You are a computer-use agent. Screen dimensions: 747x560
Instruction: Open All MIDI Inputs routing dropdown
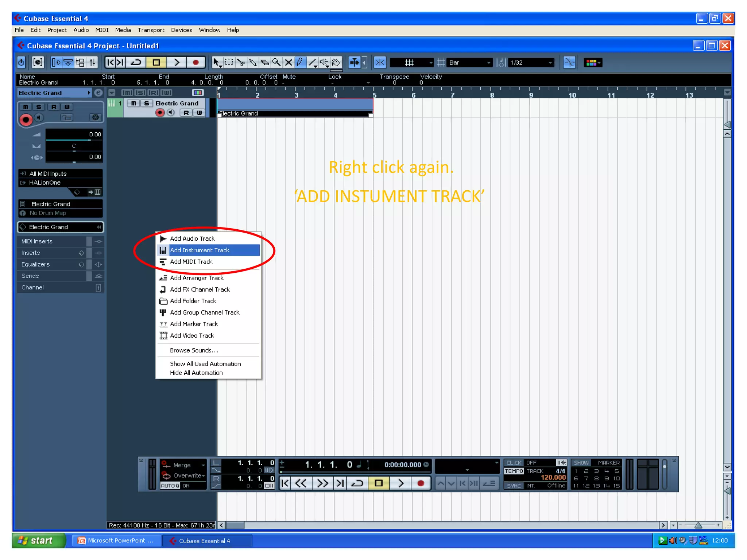tap(61, 174)
